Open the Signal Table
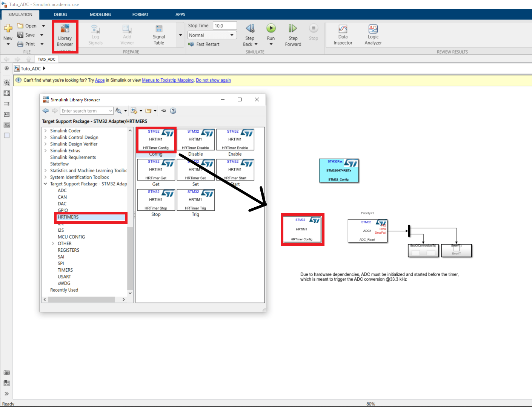This screenshot has width=532, height=407. pos(159,35)
